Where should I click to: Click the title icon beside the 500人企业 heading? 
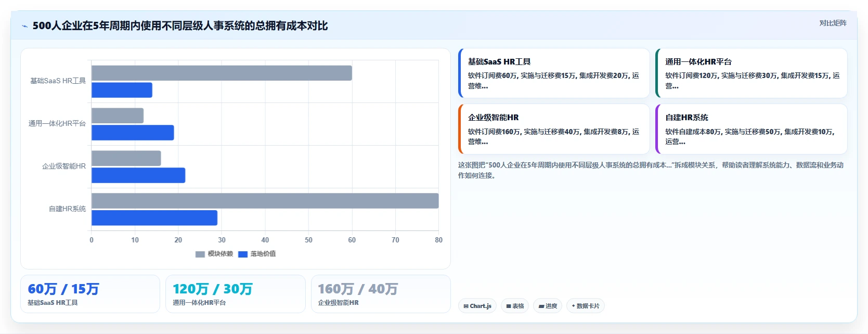pyautogui.click(x=24, y=26)
